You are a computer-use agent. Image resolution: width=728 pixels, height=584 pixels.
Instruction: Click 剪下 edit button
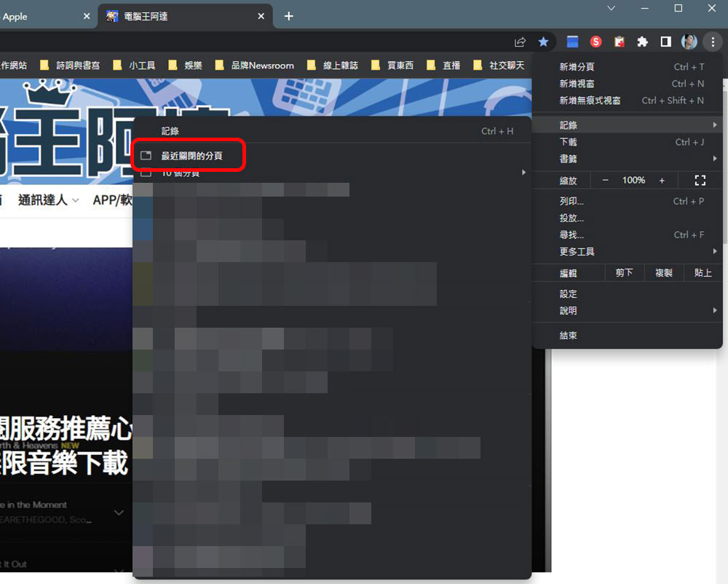(x=625, y=272)
